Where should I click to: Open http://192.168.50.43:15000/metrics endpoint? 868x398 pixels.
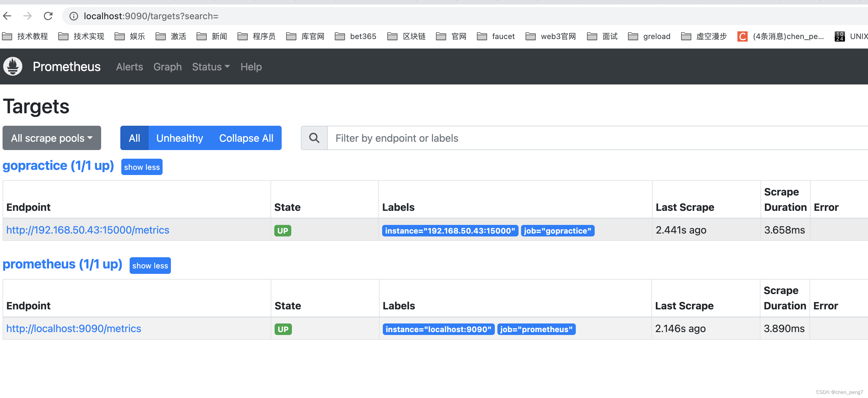[x=88, y=230]
